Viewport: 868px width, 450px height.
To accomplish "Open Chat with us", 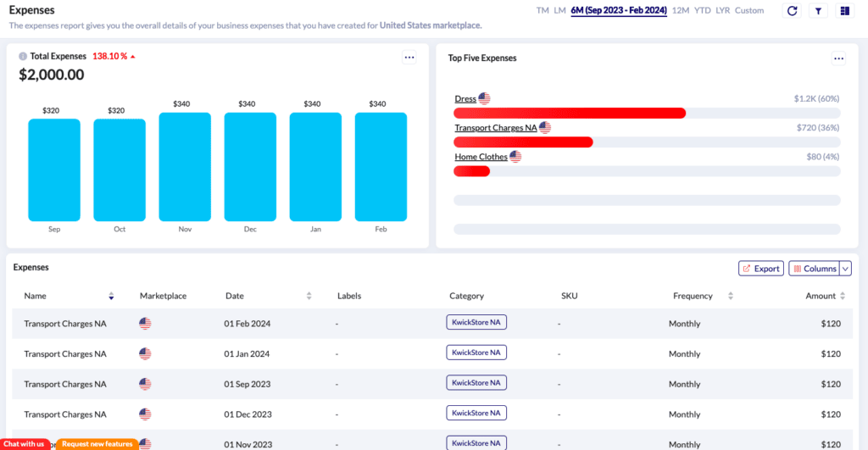I will click(24, 444).
